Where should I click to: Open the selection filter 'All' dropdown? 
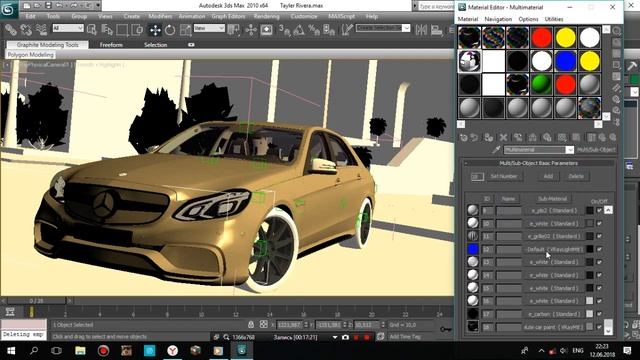point(68,28)
